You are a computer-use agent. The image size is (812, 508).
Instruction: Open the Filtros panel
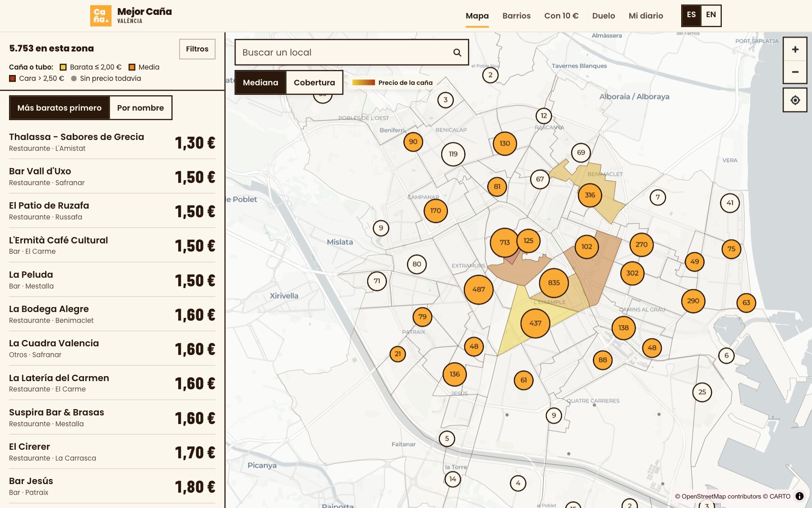pos(197,49)
